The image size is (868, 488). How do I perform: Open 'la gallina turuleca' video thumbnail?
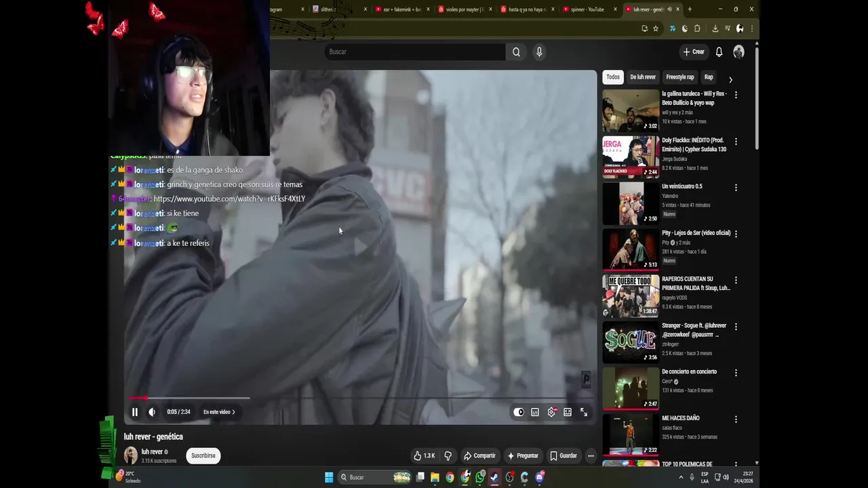631,110
